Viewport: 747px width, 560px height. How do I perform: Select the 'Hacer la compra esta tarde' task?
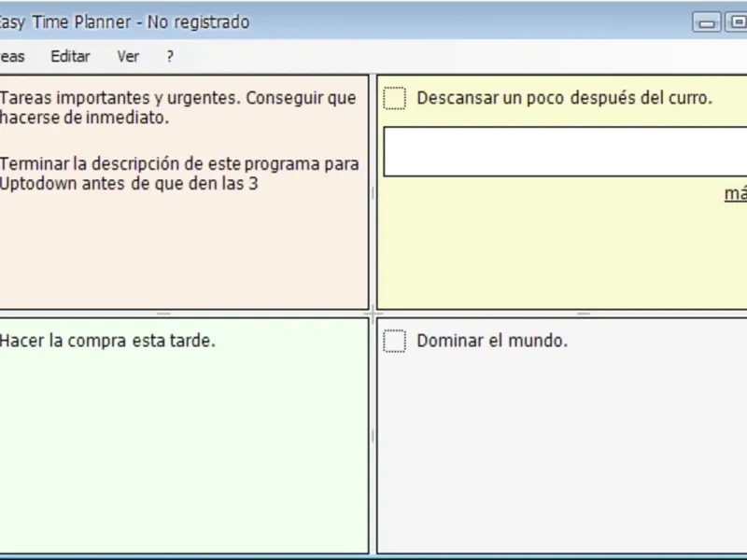(x=107, y=341)
